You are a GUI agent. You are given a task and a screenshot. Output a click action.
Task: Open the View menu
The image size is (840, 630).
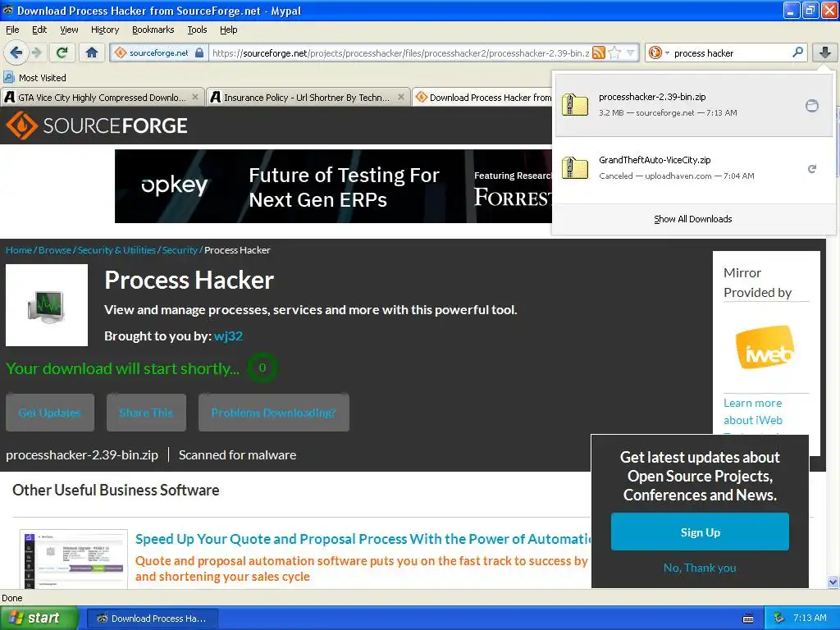(69, 30)
